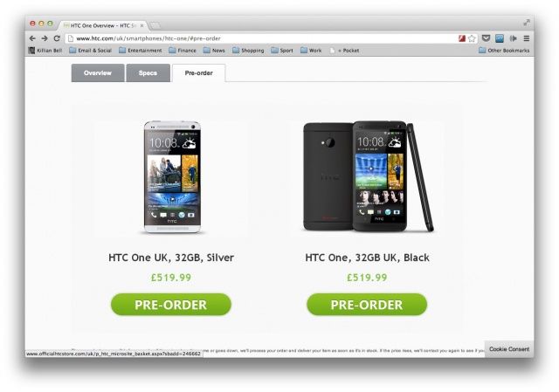Go back using the browser back arrow
Viewport: 559px width, 392px height.
click(x=32, y=38)
